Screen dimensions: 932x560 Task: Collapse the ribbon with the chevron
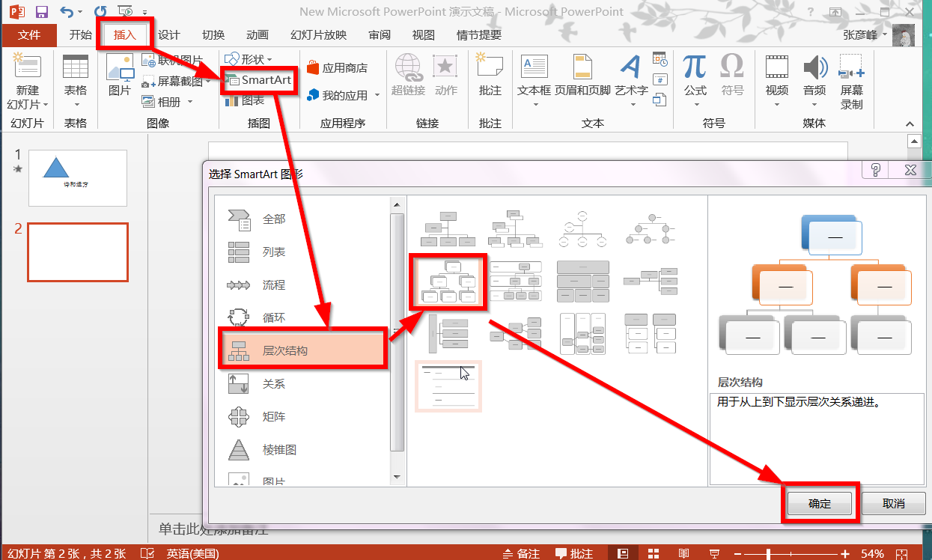tap(910, 124)
